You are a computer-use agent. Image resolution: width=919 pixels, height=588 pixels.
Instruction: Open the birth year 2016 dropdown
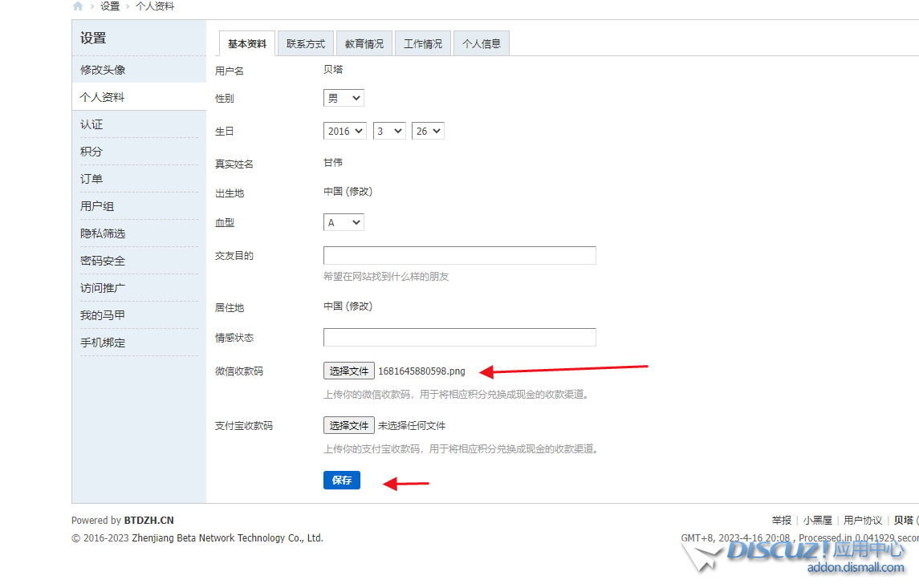(344, 130)
